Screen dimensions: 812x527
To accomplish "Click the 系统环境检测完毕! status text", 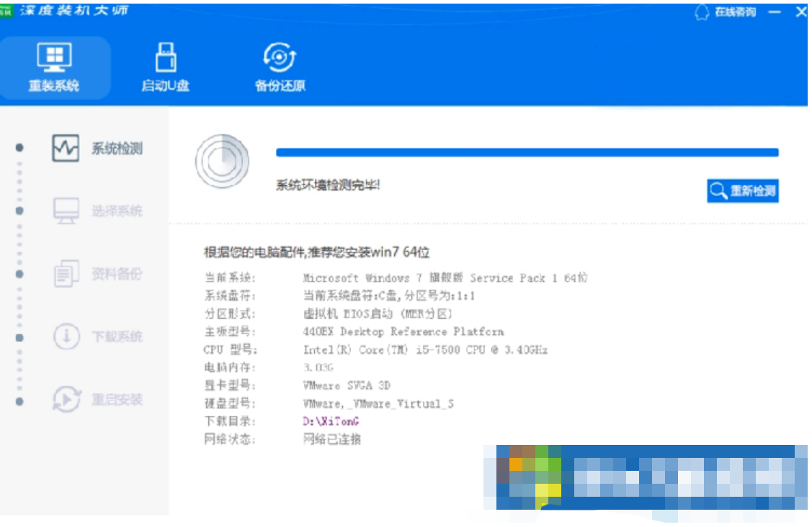I will pyautogui.click(x=328, y=185).
